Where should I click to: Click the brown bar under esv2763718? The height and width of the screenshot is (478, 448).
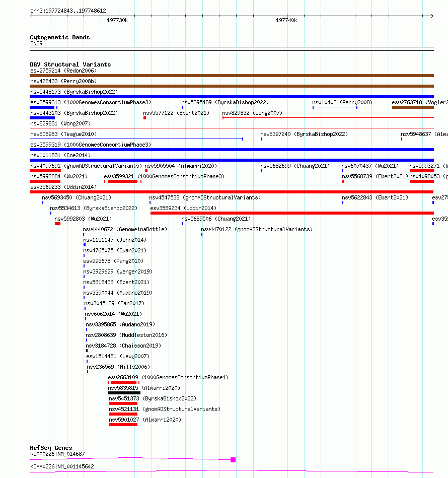click(x=413, y=107)
